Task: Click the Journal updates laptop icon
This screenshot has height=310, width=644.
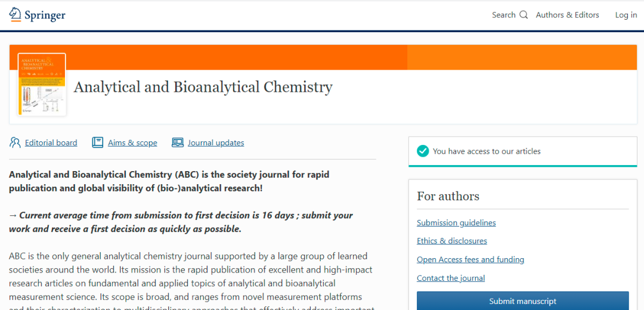Action: (178, 142)
